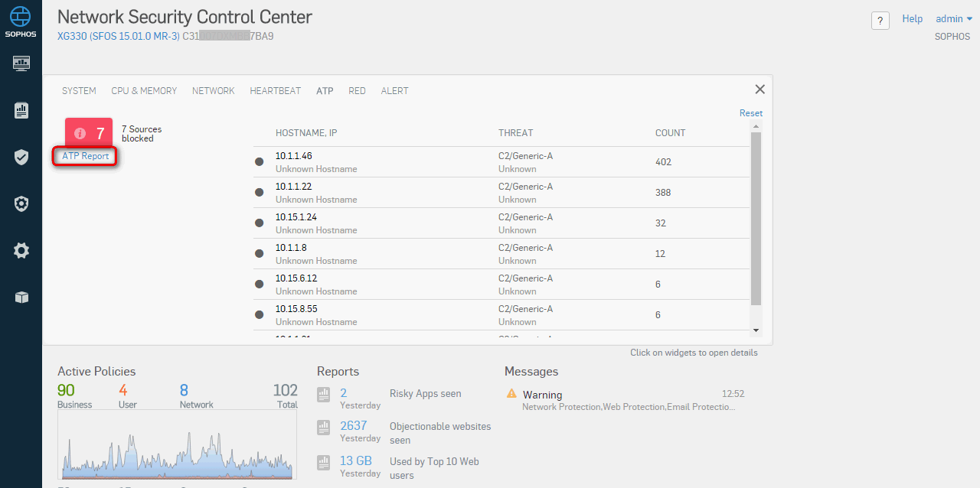Click the status dot for 10.15.8.55
The image size is (980, 488).
(x=260, y=315)
